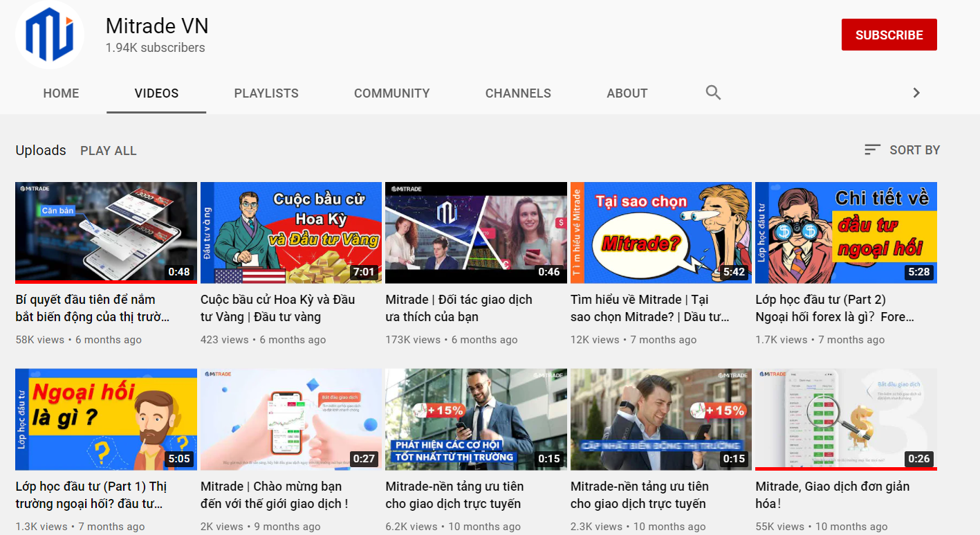Open the 'Cuộc bầu cử Hoa Kỳ' video thumbnail

[x=290, y=233]
